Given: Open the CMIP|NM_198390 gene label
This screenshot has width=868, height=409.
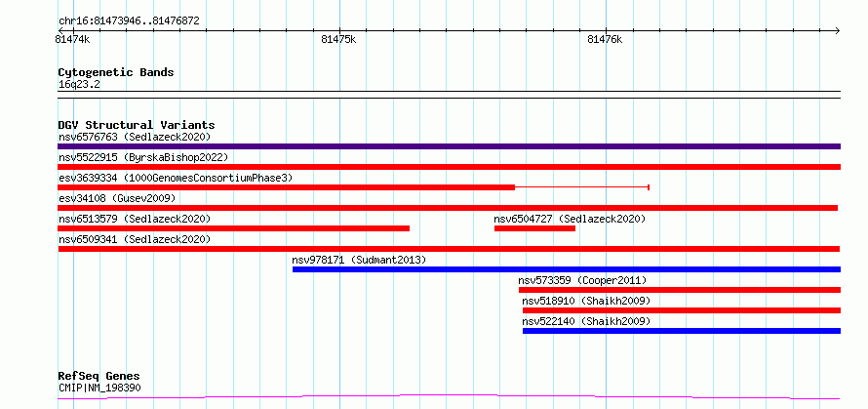Looking at the screenshot, I should [99, 388].
